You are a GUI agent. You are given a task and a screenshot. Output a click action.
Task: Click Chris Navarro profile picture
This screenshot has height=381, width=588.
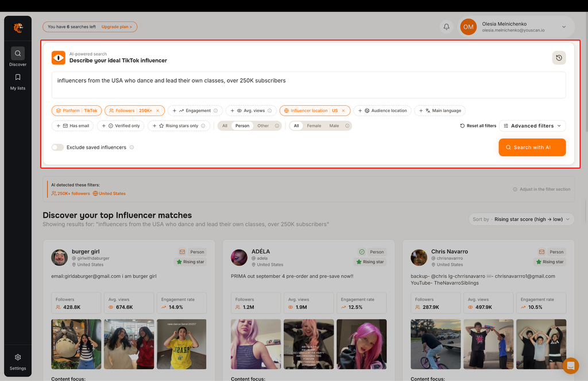tap(419, 257)
